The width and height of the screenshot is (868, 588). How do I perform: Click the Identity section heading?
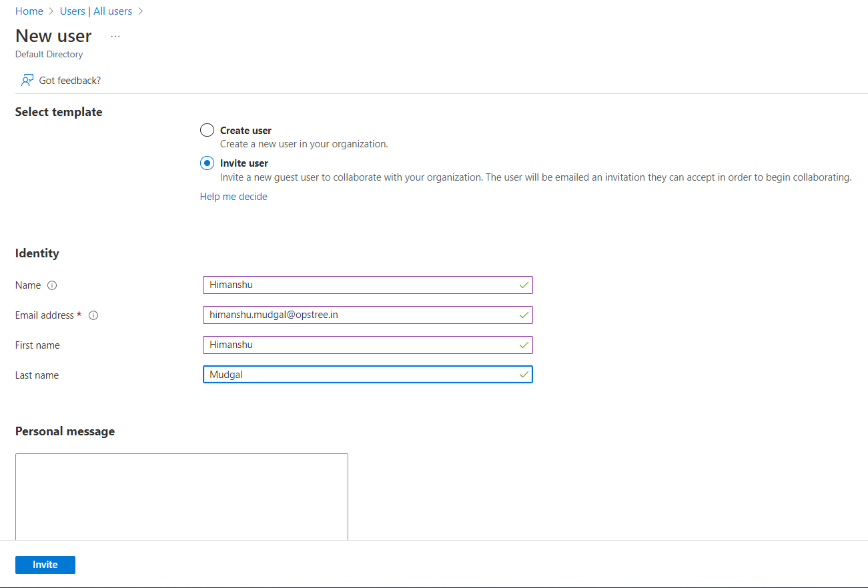click(x=37, y=253)
